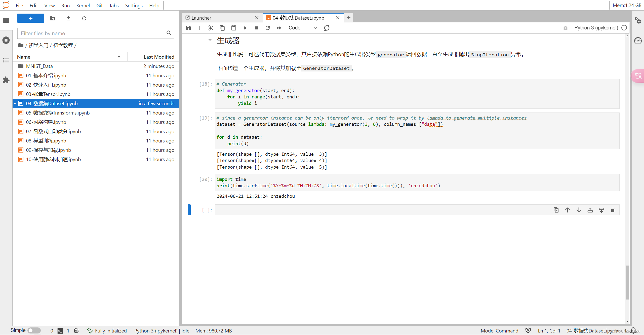Toggle Simple interface mode switch
Screen dimensions: 644x335
(34, 330)
